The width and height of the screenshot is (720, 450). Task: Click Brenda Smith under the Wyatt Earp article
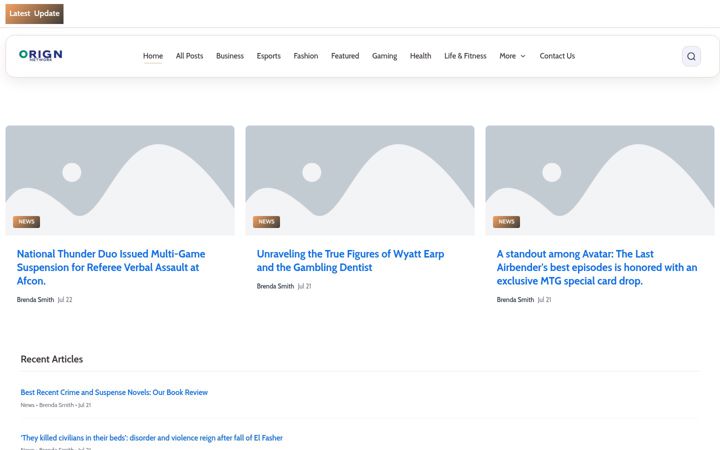coord(276,286)
